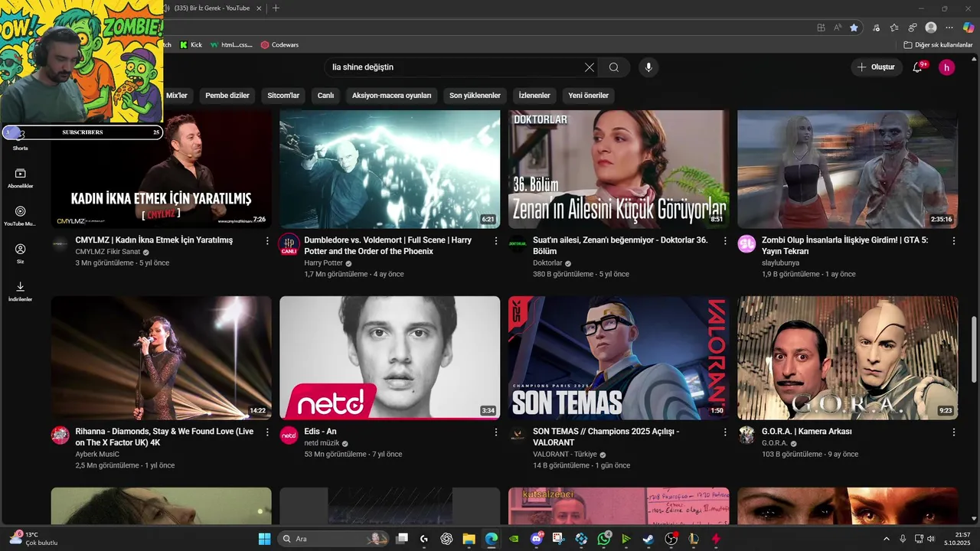Open options menu for Rihanna video
The width and height of the screenshot is (980, 551).
267,432
